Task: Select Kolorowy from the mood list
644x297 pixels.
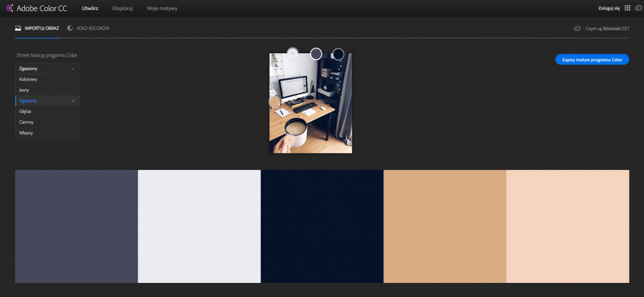Action: [x=28, y=79]
